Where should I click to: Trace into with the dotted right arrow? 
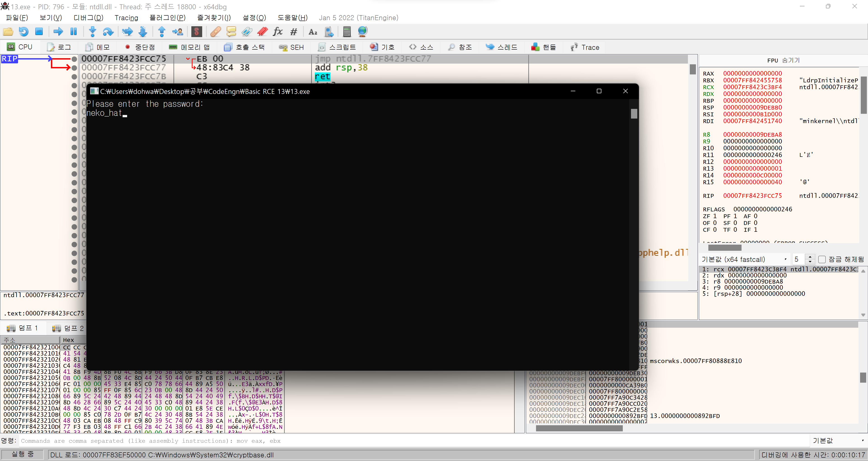[x=127, y=32]
